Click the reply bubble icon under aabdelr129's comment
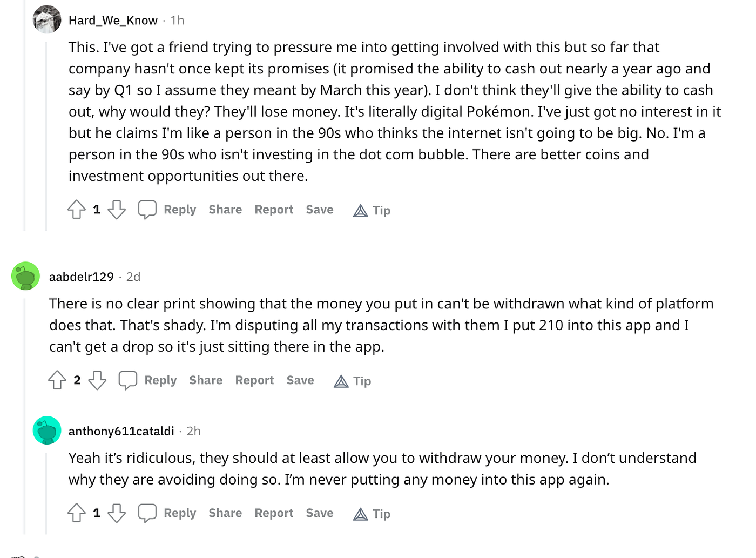756x558 pixels. coord(128,380)
